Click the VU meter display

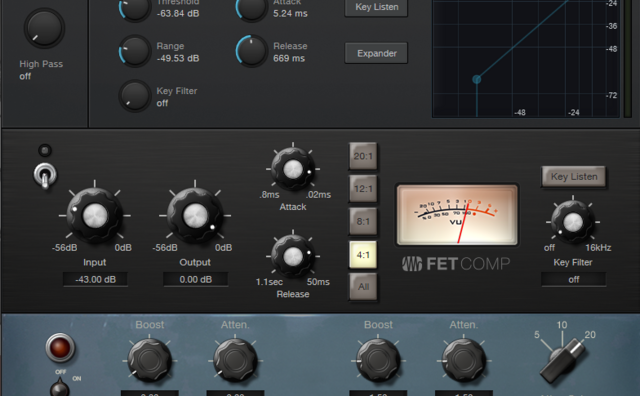(457, 215)
